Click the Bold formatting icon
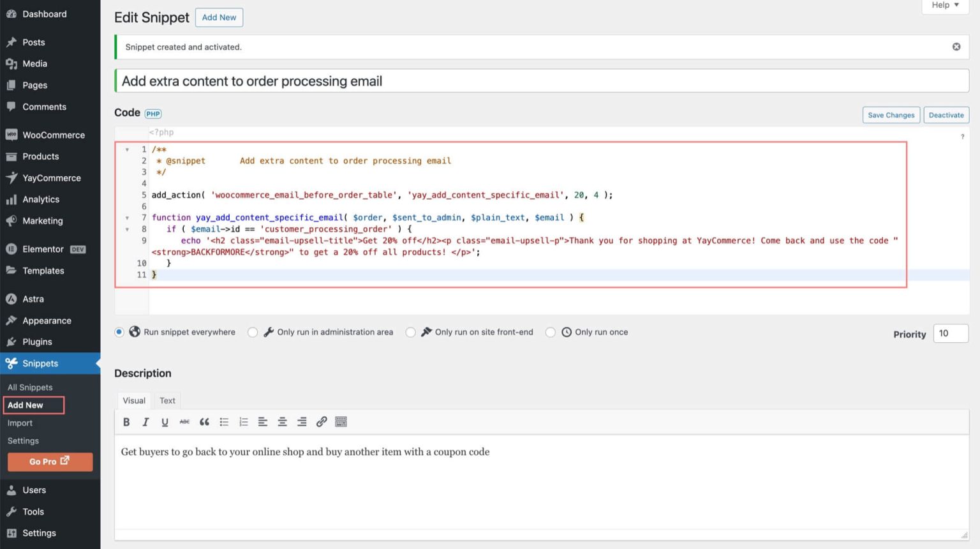 126,422
